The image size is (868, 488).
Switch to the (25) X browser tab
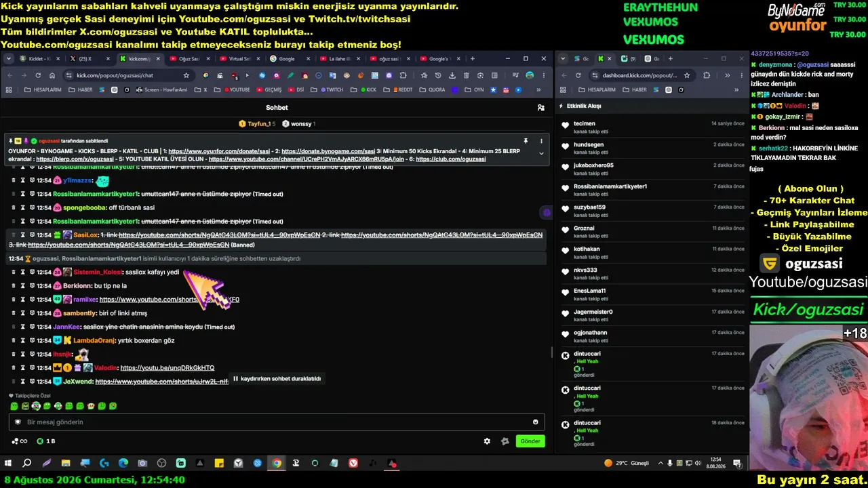point(90,59)
